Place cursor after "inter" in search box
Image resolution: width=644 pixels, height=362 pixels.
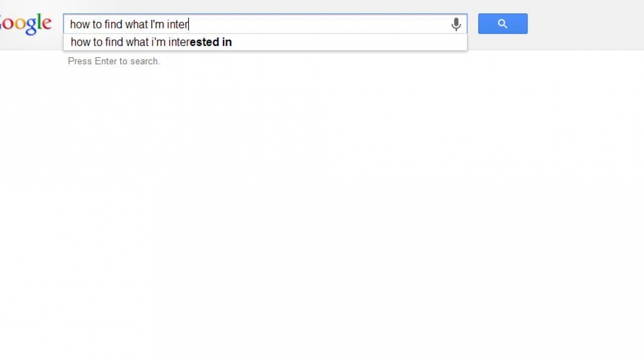coord(189,24)
